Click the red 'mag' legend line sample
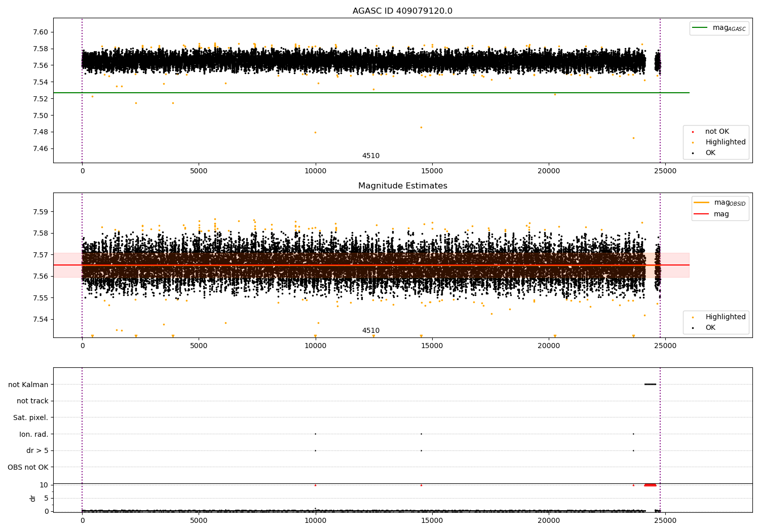 [x=702, y=214]
